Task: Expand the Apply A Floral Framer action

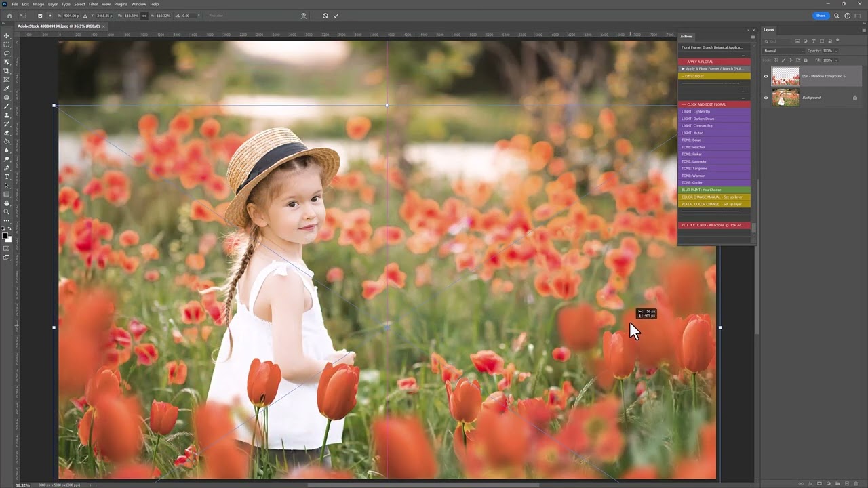Action: (683, 68)
